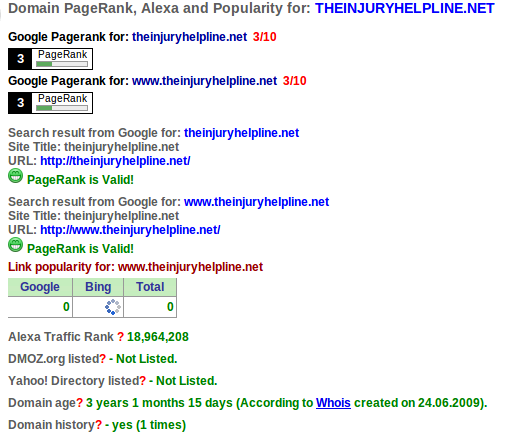Open the http://www.theinjuryhelpline.net/ URL link
This screenshot has width=512, height=435.
130,230
